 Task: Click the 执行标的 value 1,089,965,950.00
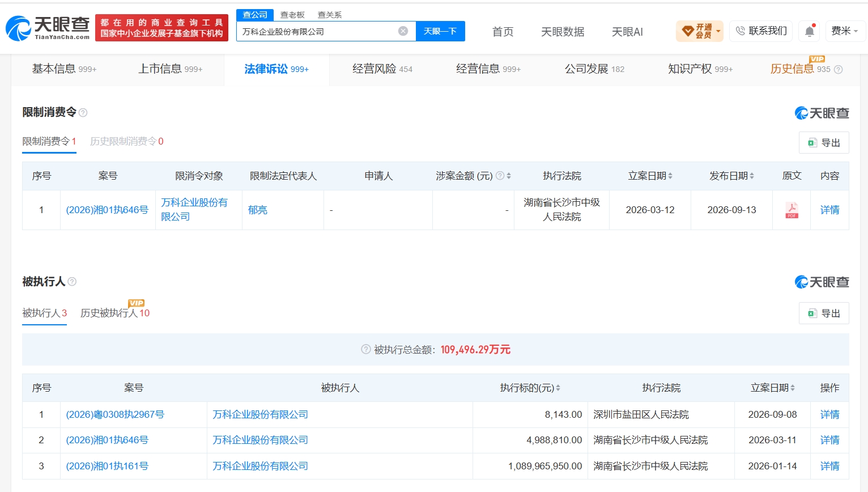[545, 466]
